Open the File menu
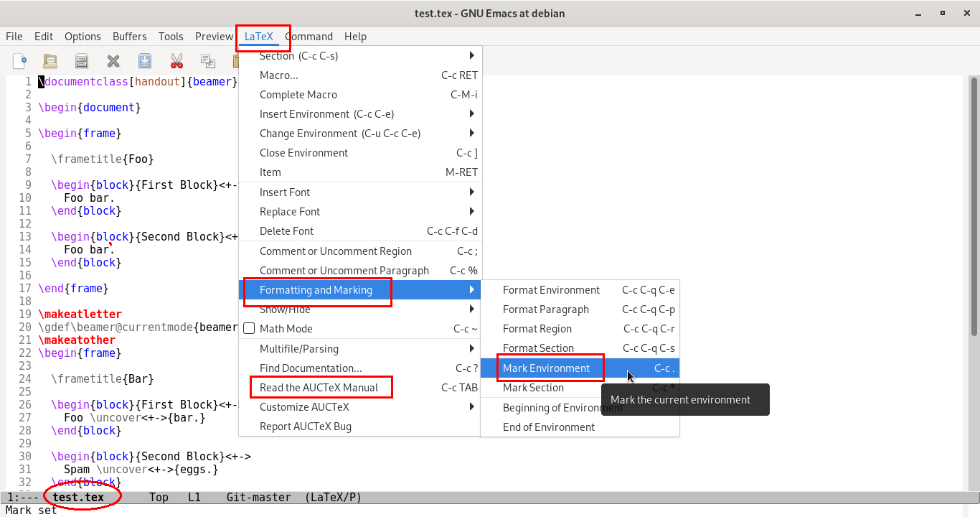The image size is (980, 517). pyautogui.click(x=14, y=37)
